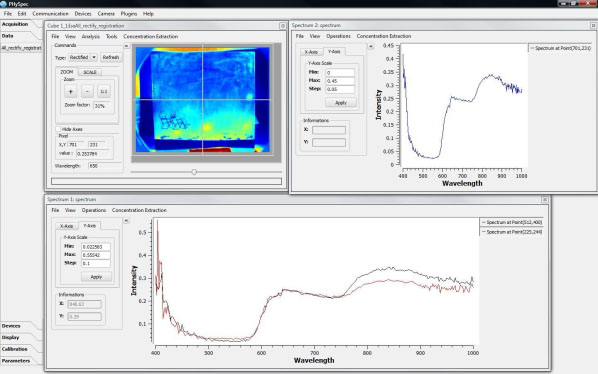Image resolution: width=598 pixels, height=374 pixels.
Task: Select the ZOOM tab in Cube commands
Action: pos(67,72)
